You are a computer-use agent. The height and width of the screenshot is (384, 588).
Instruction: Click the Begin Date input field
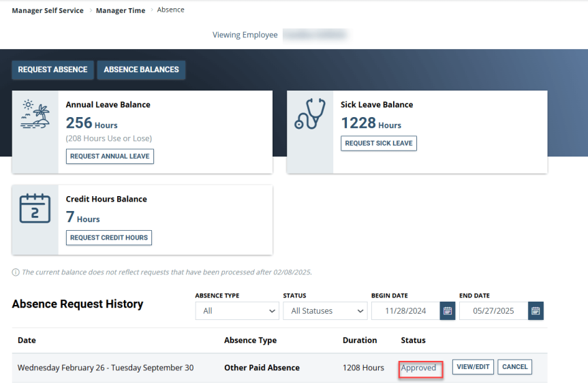pyautogui.click(x=405, y=311)
